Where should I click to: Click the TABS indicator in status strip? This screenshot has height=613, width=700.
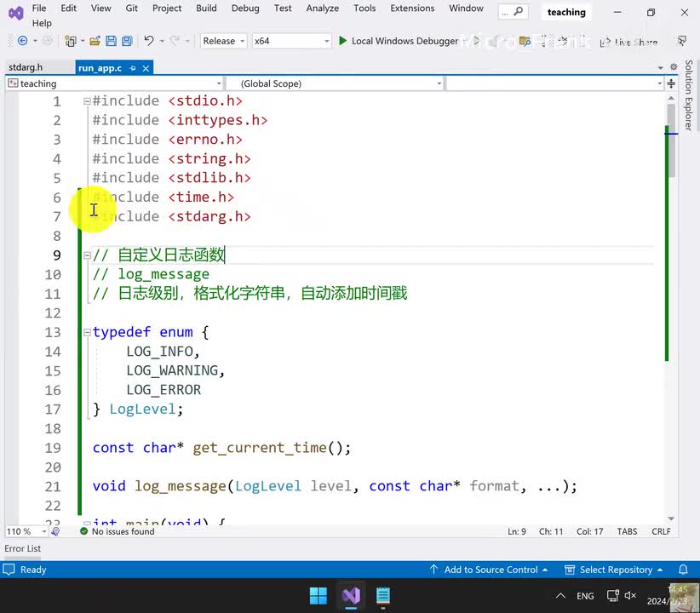pos(627,531)
